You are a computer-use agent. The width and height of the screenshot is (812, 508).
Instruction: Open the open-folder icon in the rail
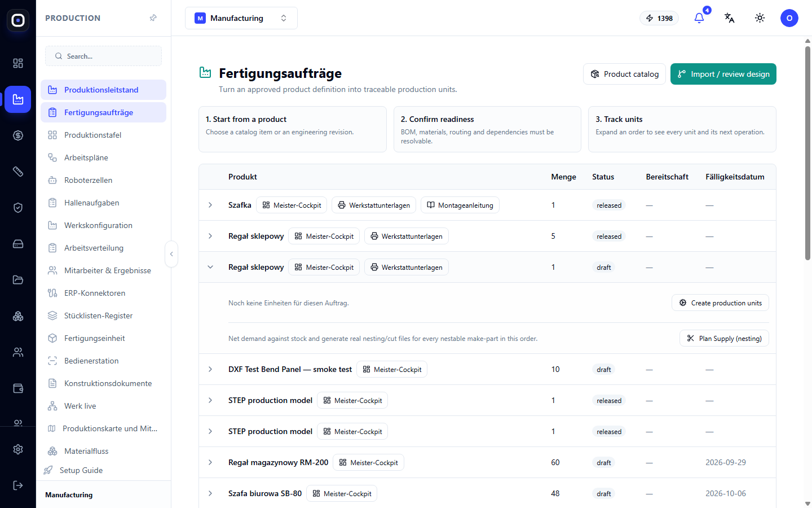pyautogui.click(x=18, y=280)
